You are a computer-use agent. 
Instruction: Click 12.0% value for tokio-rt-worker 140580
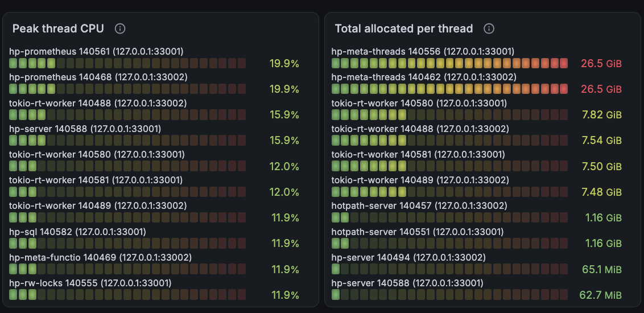(x=284, y=166)
